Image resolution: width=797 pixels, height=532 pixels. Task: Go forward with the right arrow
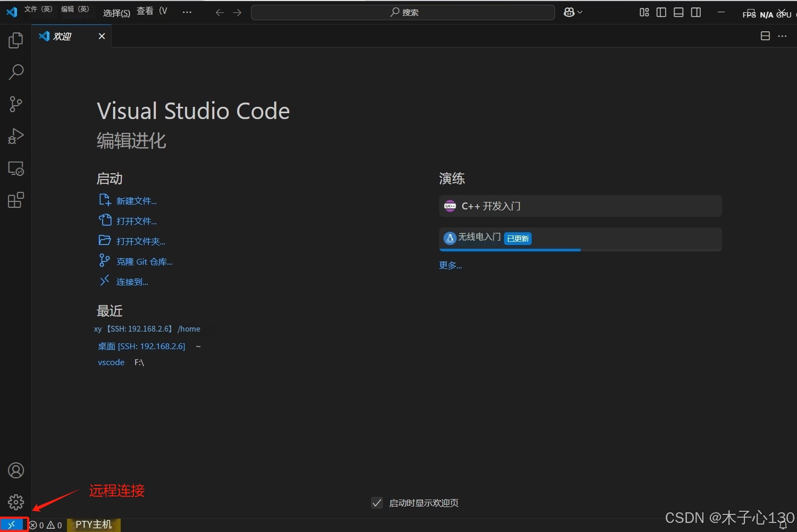237,12
